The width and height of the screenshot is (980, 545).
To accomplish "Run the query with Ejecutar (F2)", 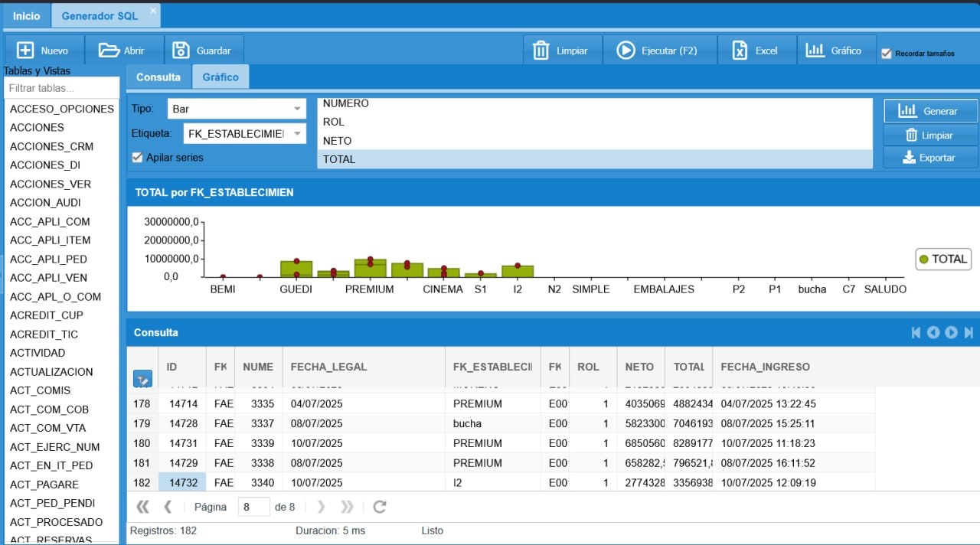I will click(626, 51).
